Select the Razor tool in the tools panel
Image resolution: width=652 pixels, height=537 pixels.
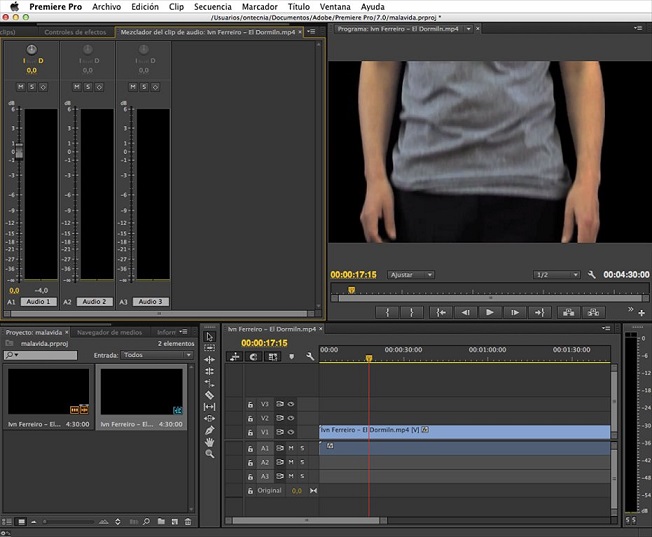click(209, 395)
